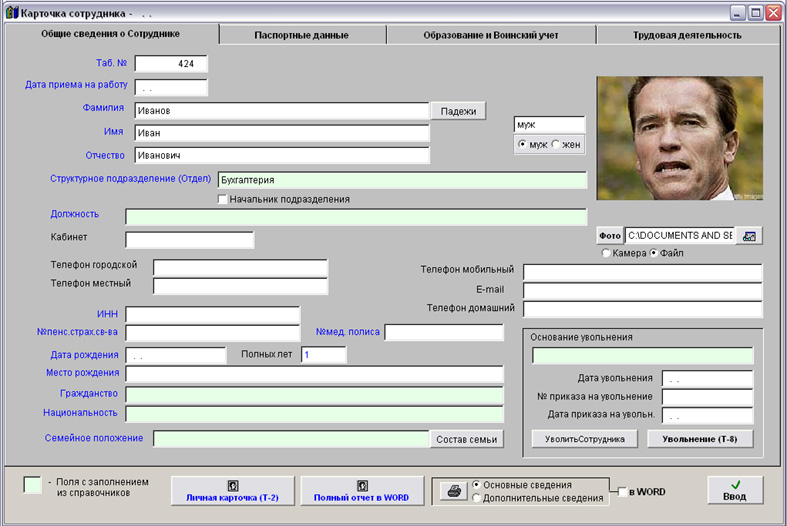
Task: Click the Падежи button
Action: pyautogui.click(x=459, y=110)
